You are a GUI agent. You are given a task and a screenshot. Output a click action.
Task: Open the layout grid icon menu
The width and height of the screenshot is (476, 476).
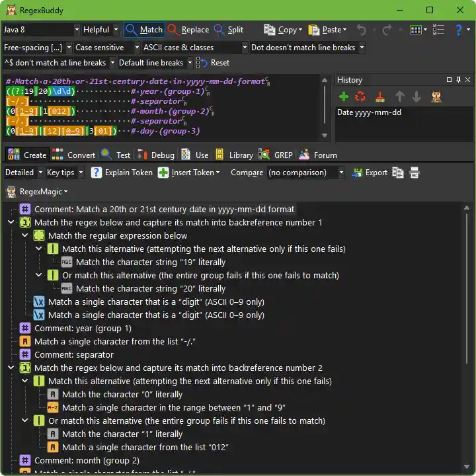418,30
